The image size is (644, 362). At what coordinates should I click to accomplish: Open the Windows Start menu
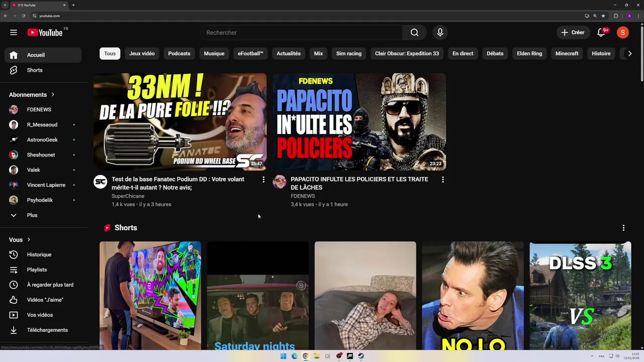283,356
